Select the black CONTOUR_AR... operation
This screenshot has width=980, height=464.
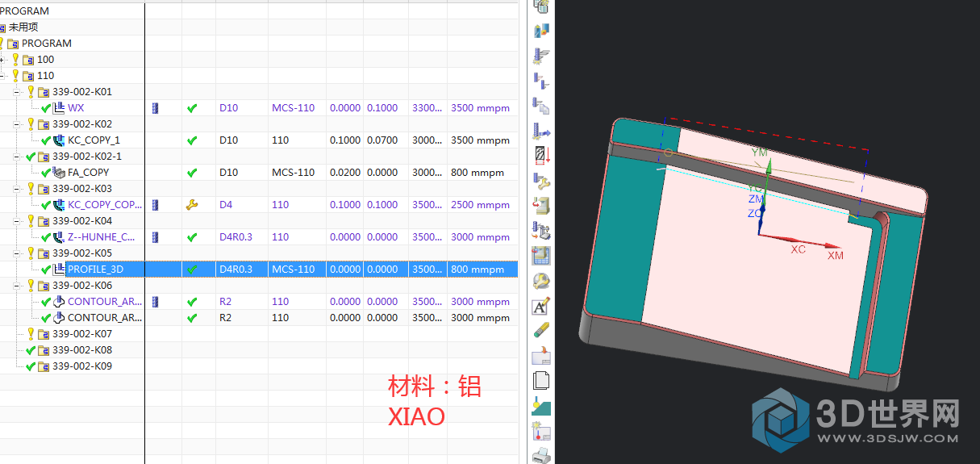click(x=105, y=318)
